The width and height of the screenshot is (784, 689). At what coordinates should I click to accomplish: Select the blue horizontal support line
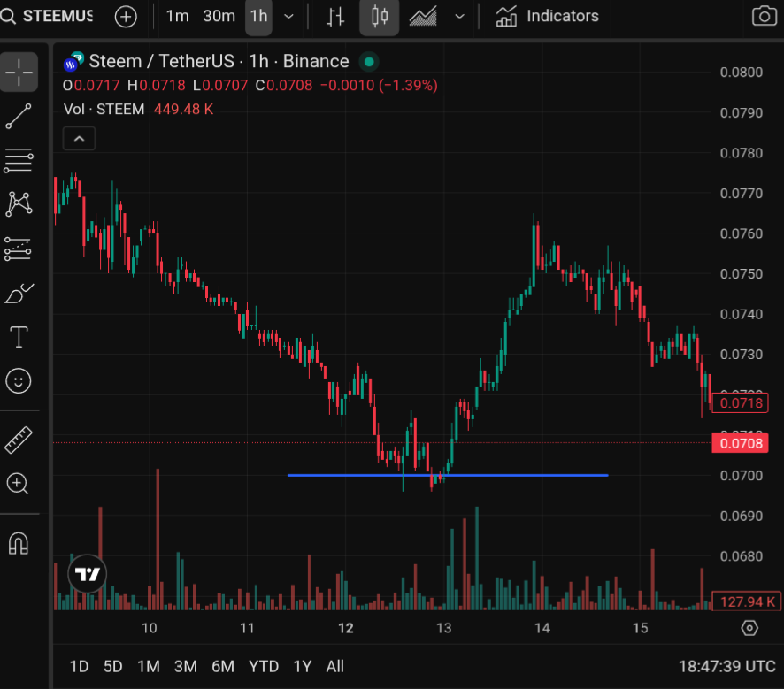pyautogui.click(x=448, y=475)
